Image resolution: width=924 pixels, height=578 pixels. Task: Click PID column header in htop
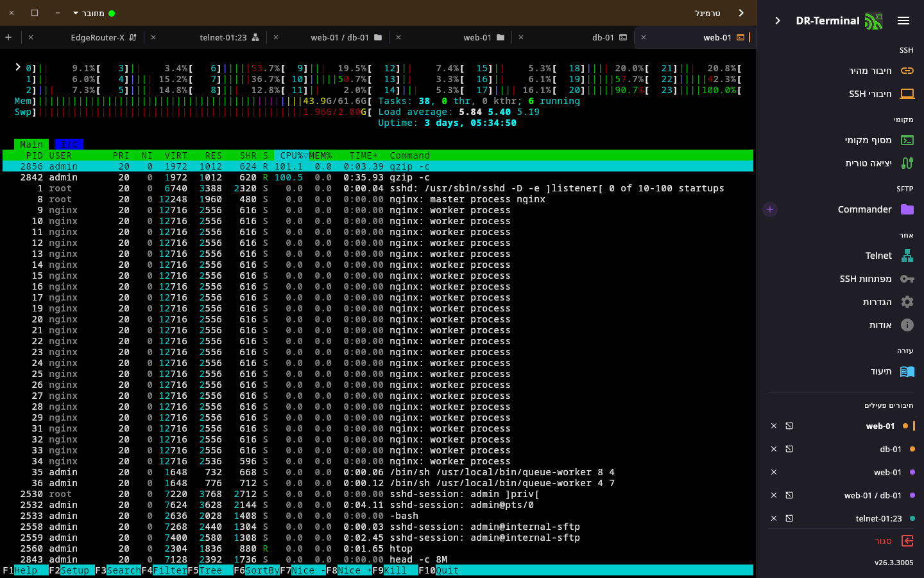[x=34, y=155]
